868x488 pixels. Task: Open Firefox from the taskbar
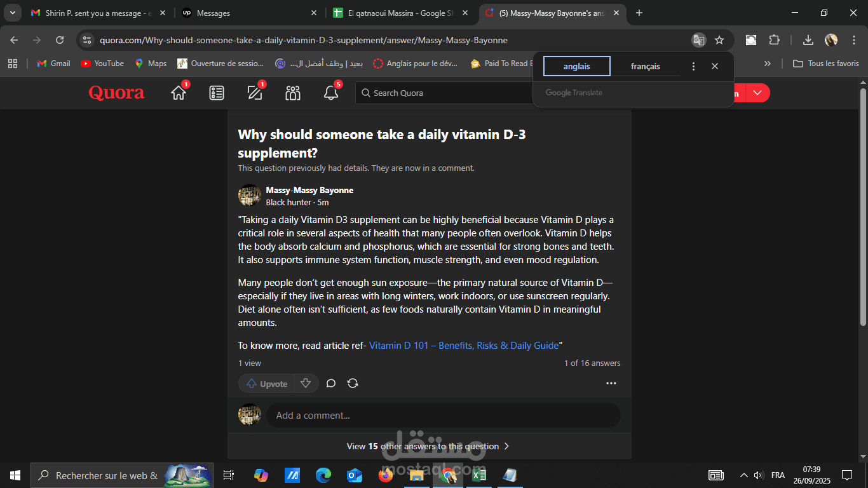(x=386, y=475)
